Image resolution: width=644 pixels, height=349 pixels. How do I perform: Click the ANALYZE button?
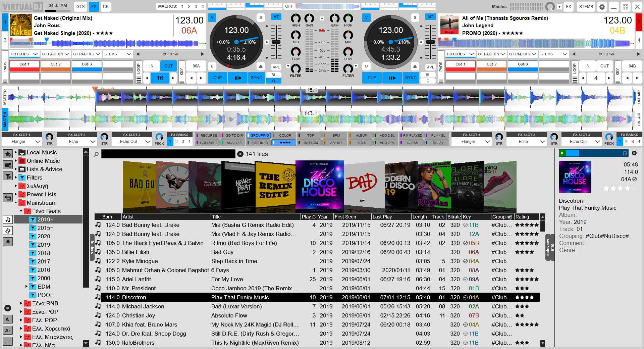pyautogui.click(x=234, y=143)
